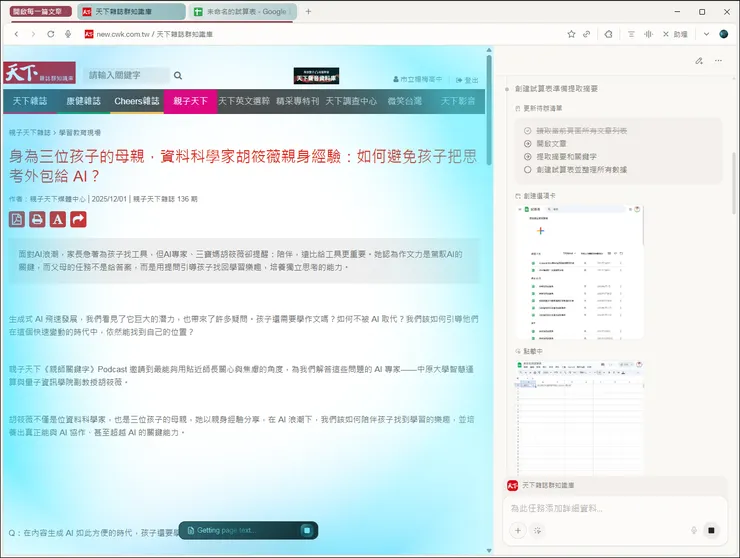Click the chat box microphone icon

pos(694,530)
